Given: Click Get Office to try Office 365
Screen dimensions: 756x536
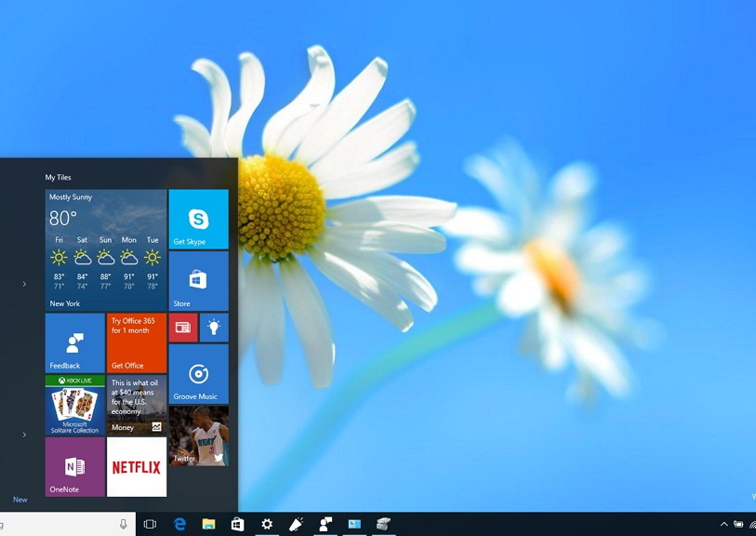Looking at the screenshot, I should (x=136, y=342).
